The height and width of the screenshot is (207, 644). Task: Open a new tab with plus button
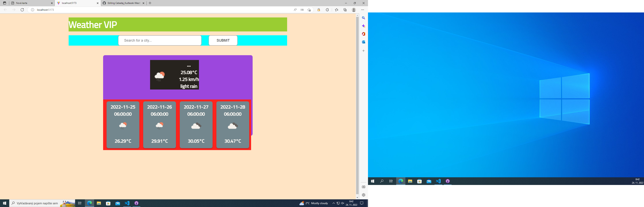click(x=150, y=3)
